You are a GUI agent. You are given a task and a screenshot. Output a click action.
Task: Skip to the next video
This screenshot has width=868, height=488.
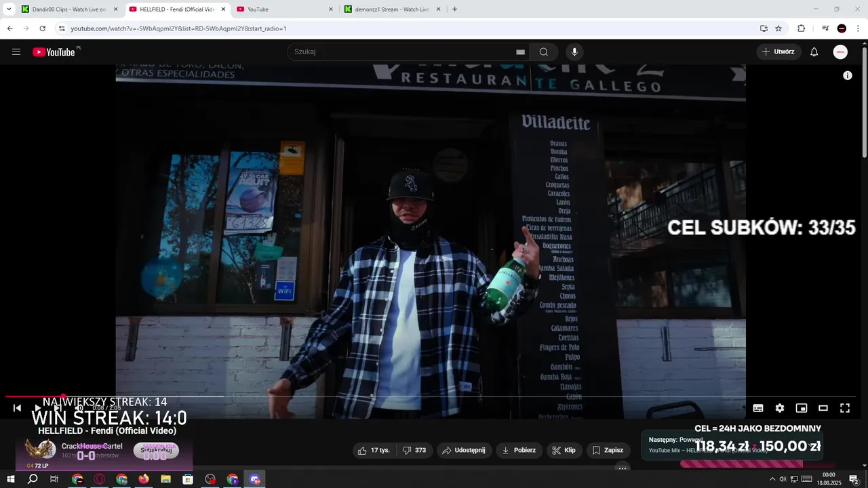pyautogui.click(x=58, y=408)
